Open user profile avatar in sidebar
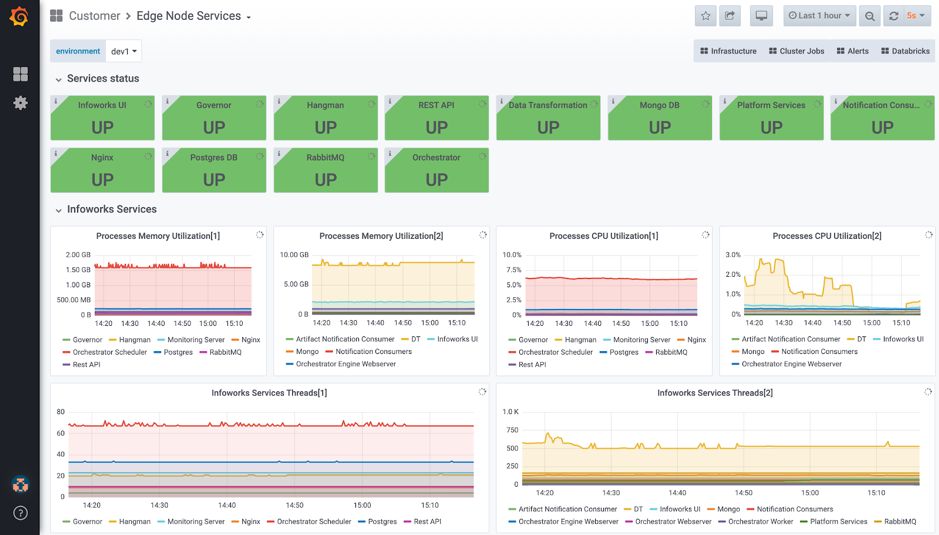The image size is (939, 535). (20, 484)
